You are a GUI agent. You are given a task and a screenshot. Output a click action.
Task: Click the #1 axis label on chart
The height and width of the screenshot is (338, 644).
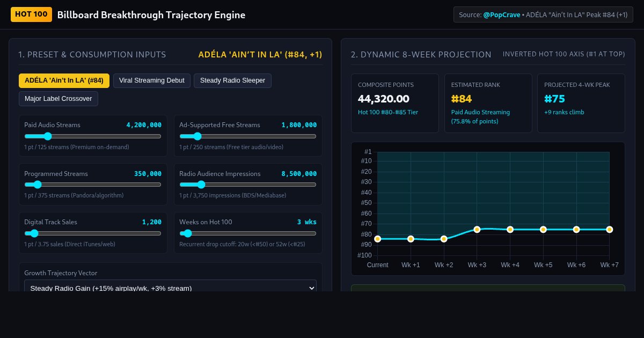(368, 152)
